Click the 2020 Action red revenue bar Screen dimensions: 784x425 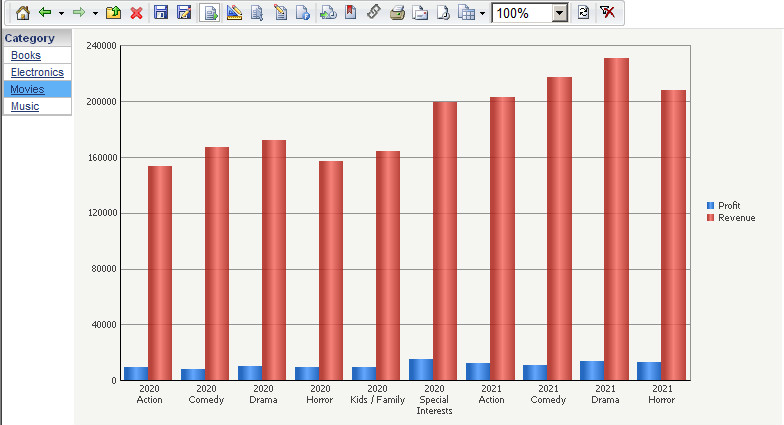(x=160, y=273)
